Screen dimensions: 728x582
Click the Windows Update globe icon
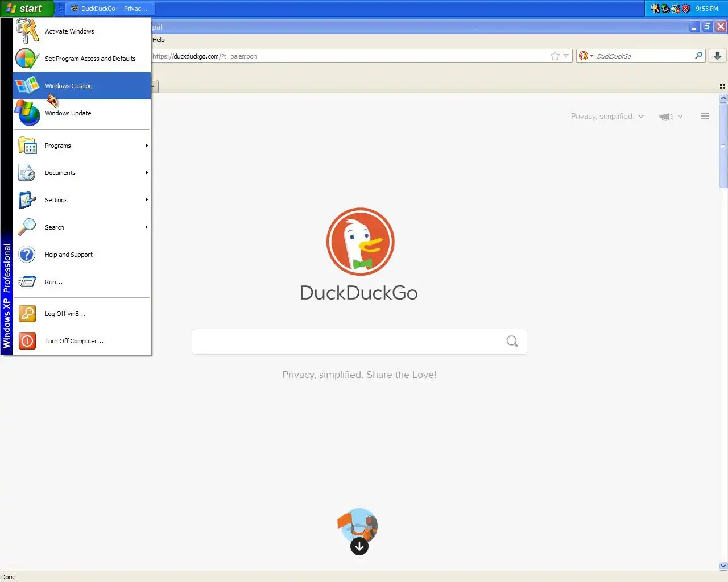[27, 113]
